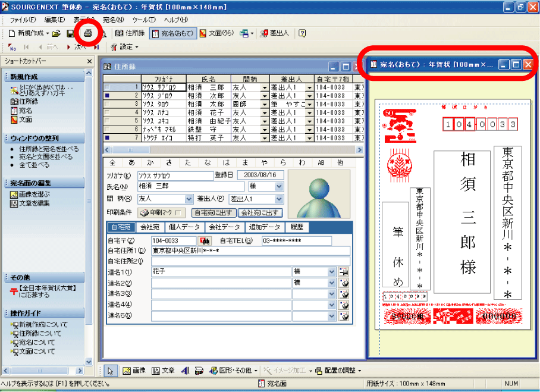Filter names by the さ kana tab
This screenshot has width=540, height=392.
click(x=169, y=162)
